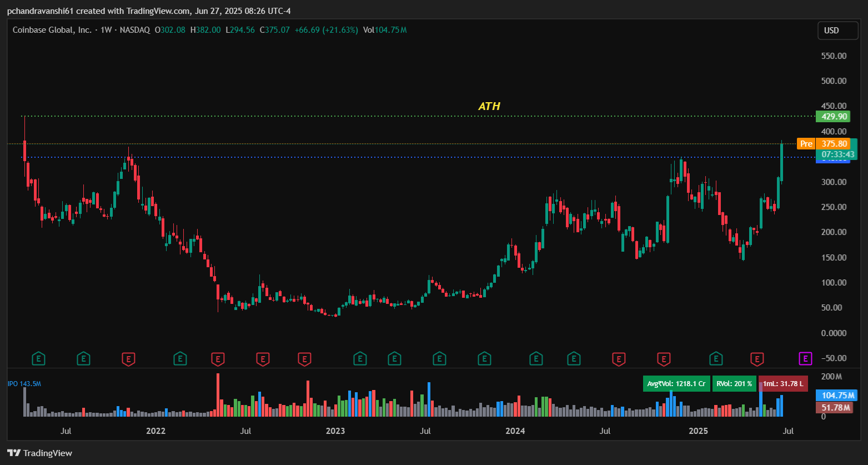This screenshot has width=868, height=465.
Task: Click the purple upcoming earnings marker
Action: (x=806, y=359)
